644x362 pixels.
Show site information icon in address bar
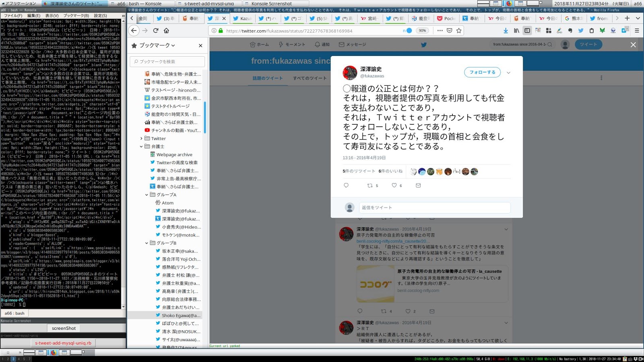coord(214,31)
